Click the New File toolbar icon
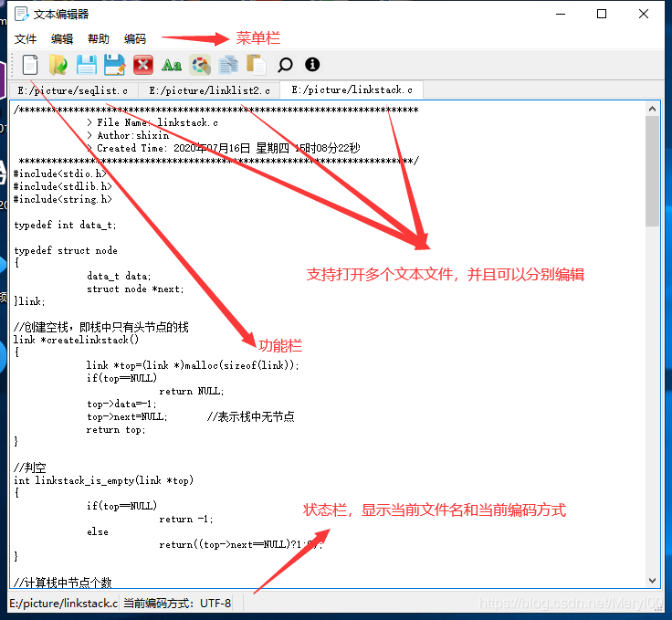 click(30, 65)
